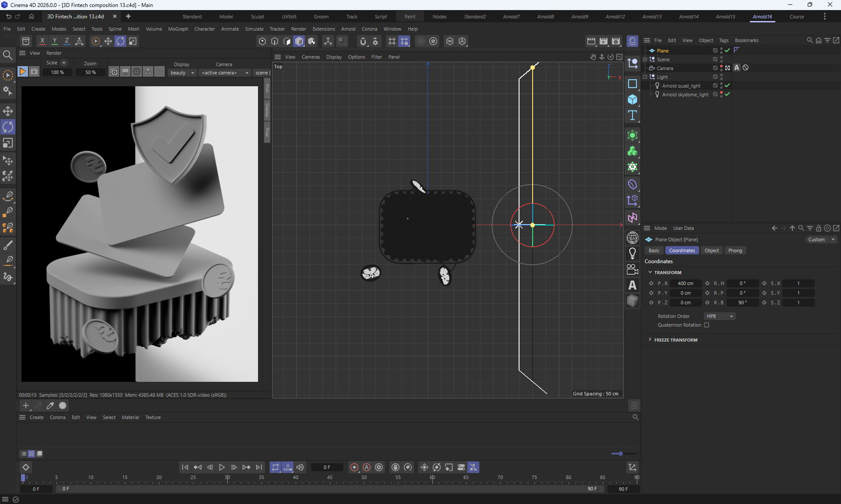Click the Record Active Objects button

tap(354, 467)
